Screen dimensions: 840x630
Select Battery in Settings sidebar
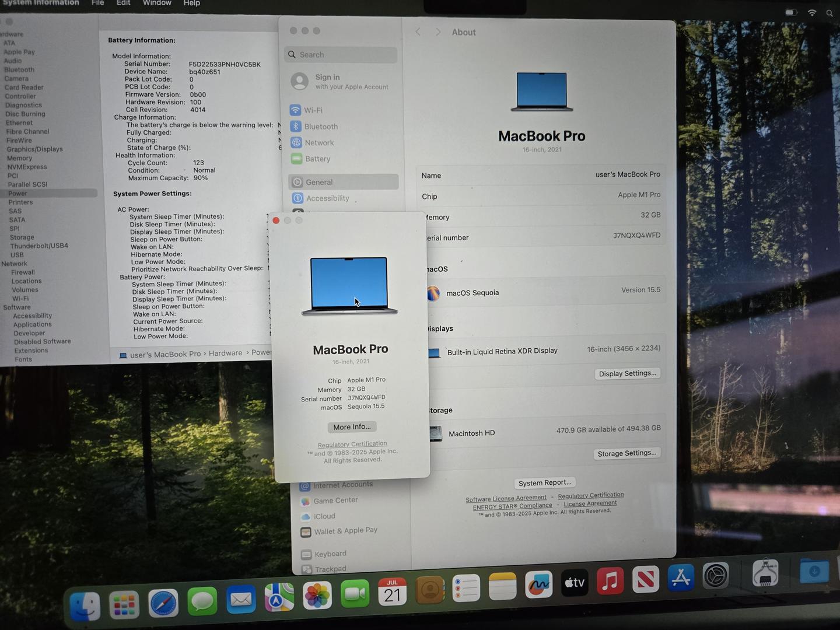[344, 159]
